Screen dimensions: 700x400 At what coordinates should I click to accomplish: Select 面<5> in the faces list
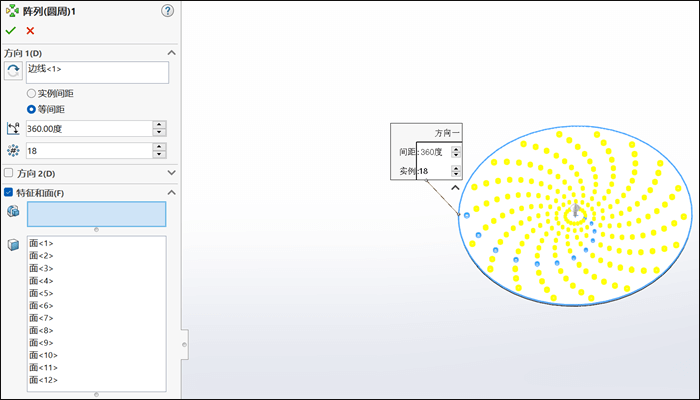pos(41,293)
